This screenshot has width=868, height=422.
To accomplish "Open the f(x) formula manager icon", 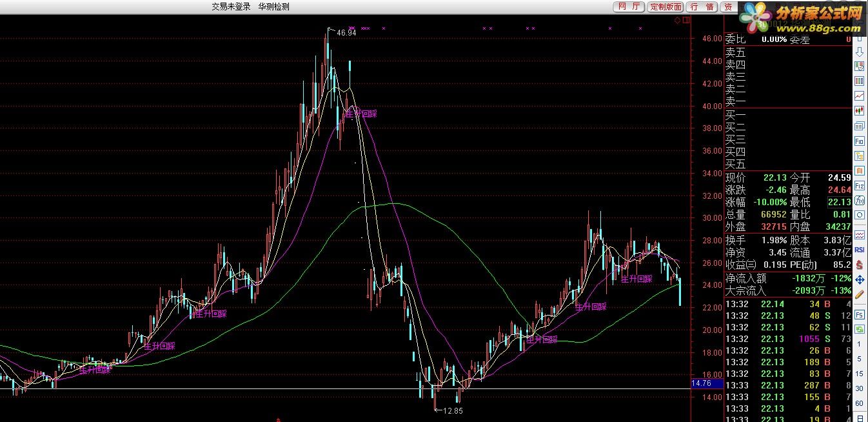I will coord(860,200).
